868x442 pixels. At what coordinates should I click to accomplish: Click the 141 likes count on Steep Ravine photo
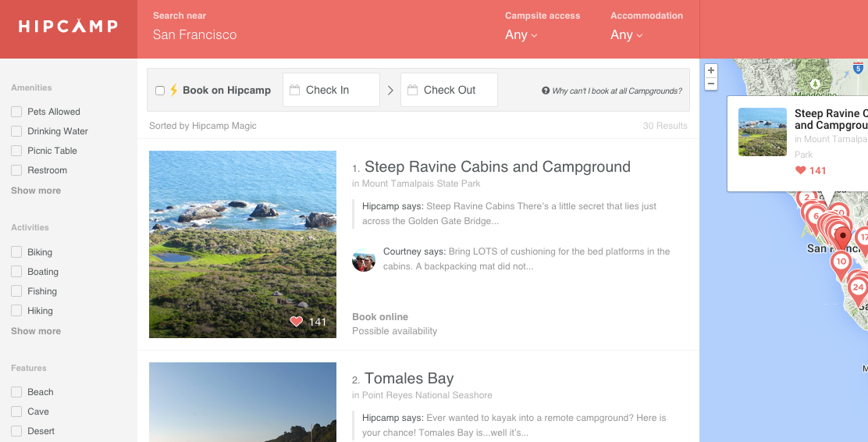point(318,322)
